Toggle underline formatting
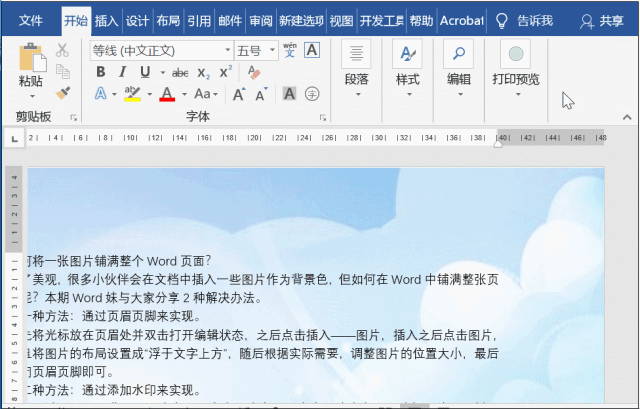Image resolution: width=640 pixels, height=409 pixels. (145, 72)
